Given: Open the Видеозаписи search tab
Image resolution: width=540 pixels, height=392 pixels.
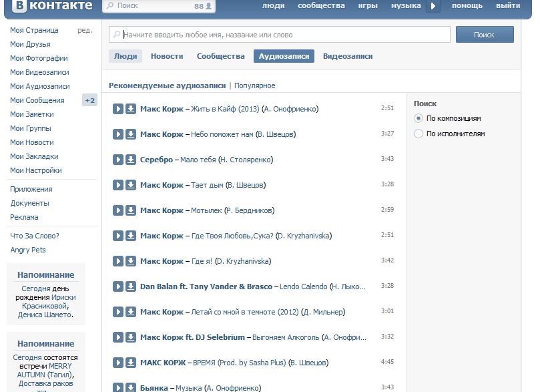Looking at the screenshot, I should point(348,56).
